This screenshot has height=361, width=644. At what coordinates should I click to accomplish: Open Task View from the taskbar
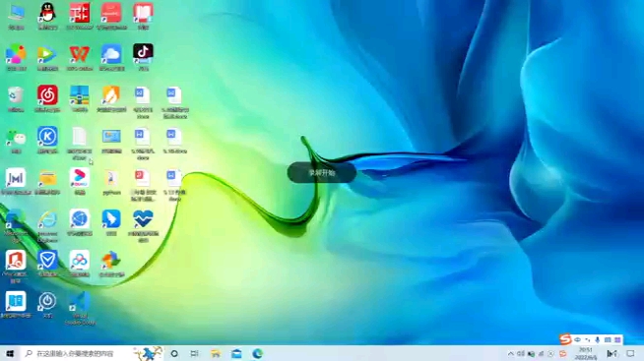pos(195,353)
